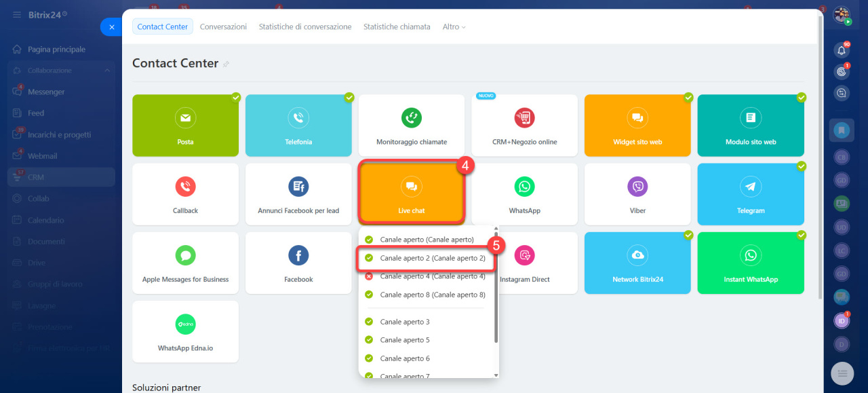Select Canale aperto 4 entry
This screenshot has height=393, width=868.
426,276
